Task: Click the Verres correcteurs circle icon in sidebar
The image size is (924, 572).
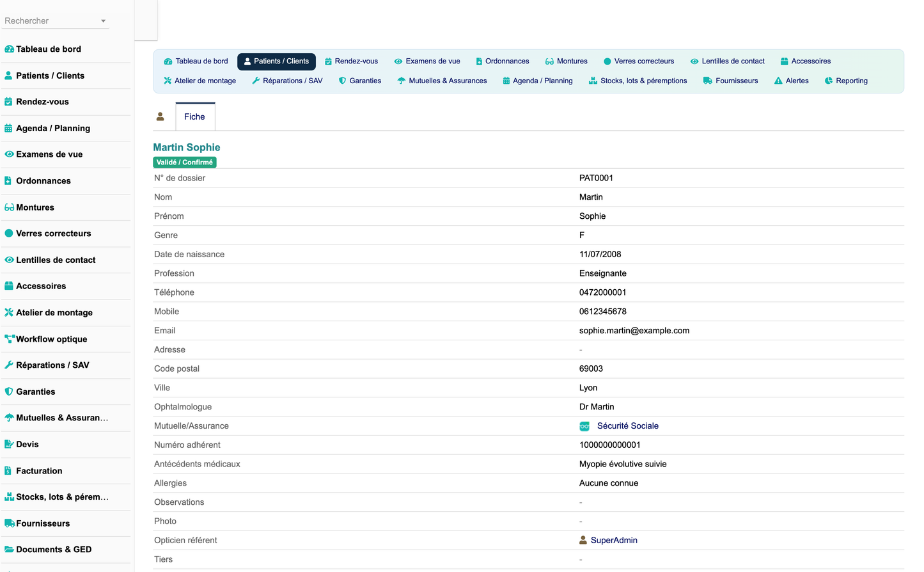Action: pyautogui.click(x=9, y=234)
